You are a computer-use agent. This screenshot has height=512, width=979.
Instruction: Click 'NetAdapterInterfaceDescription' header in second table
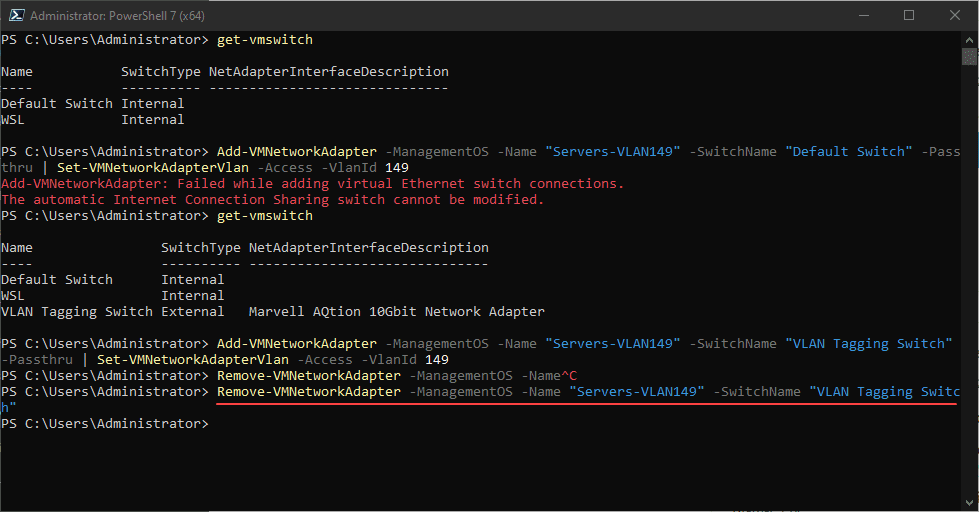(x=368, y=248)
